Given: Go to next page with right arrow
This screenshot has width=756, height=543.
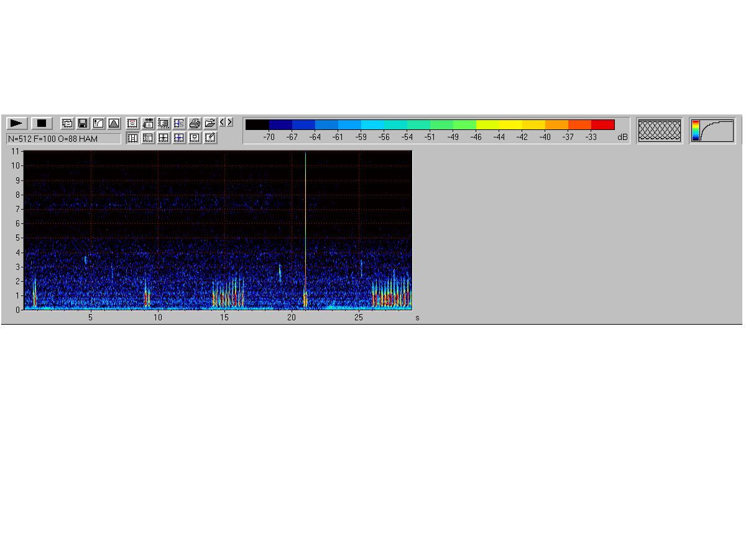Looking at the screenshot, I should click(x=229, y=123).
